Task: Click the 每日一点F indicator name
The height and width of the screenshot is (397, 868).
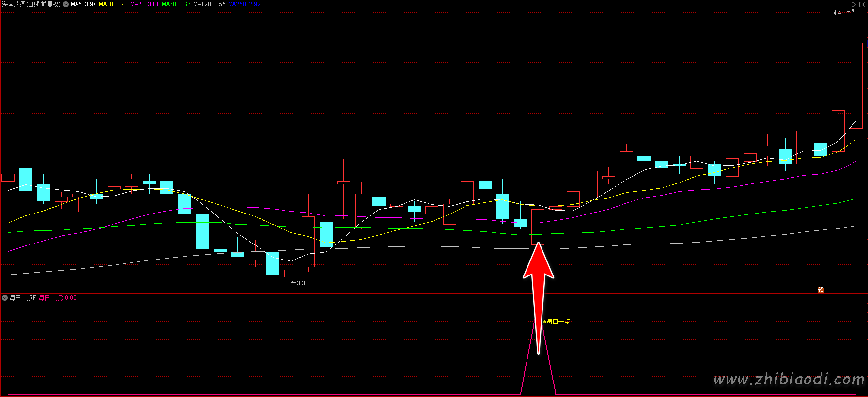Action: pyautogui.click(x=23, y=298)
